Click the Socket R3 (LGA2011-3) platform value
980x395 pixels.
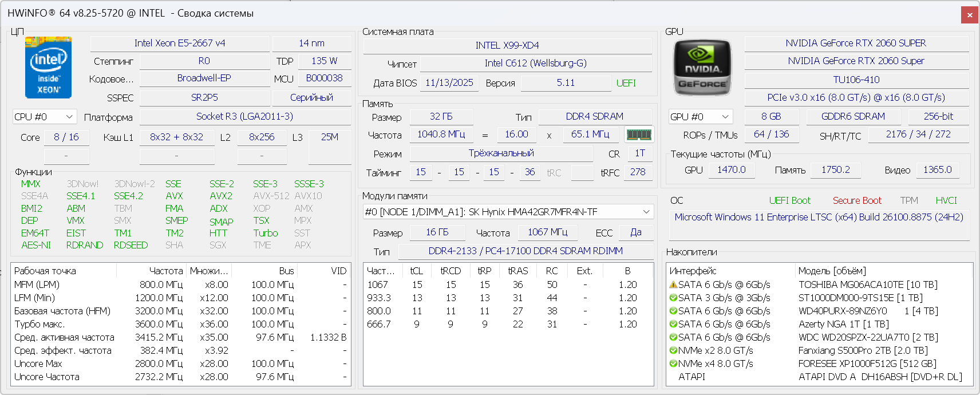(245, 116)
